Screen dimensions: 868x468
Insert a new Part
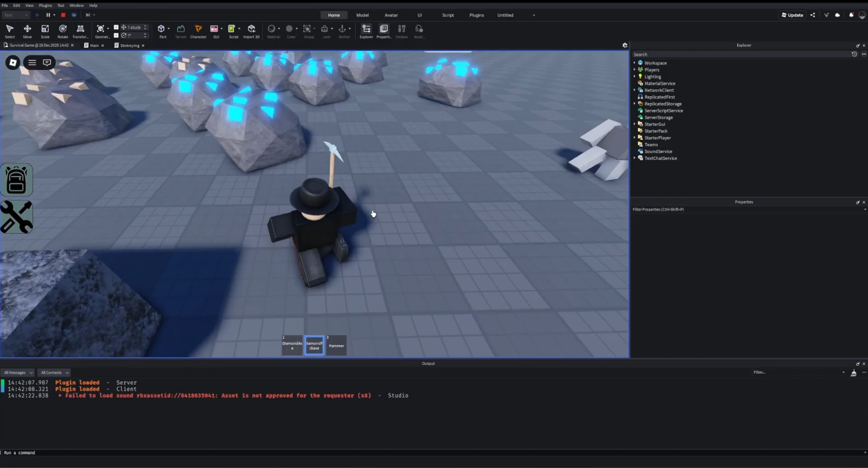pos(161,31)
